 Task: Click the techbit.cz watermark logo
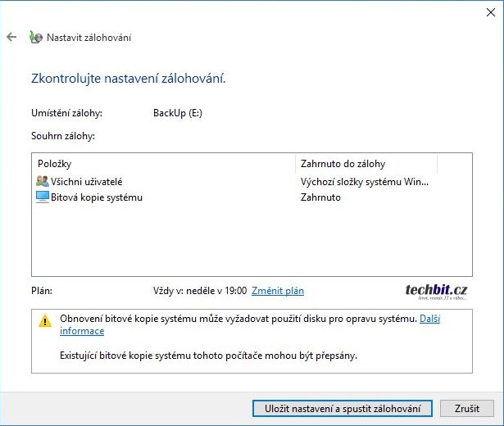click(436, 290)
